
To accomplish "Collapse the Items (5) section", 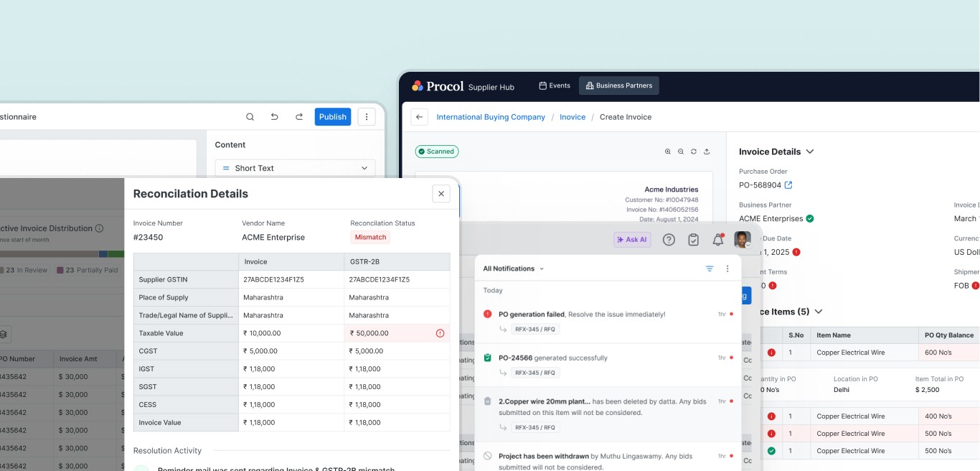I will (819, 312).
